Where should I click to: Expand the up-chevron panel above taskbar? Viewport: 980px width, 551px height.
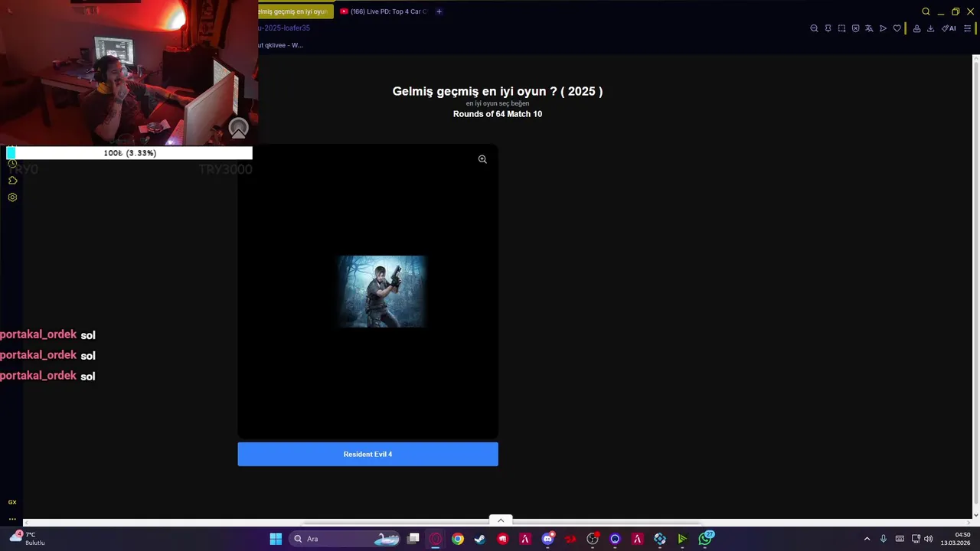point(501,520)
